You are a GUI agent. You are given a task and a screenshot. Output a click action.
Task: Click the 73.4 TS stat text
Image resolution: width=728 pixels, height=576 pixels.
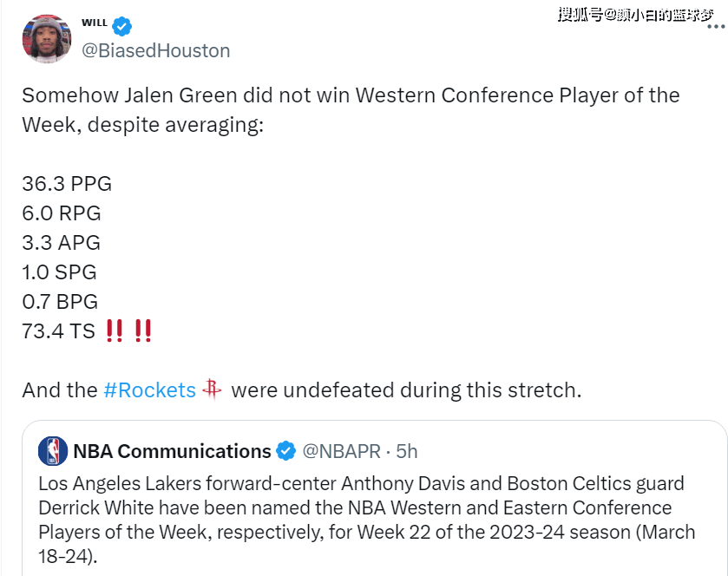tap(58, 331)
